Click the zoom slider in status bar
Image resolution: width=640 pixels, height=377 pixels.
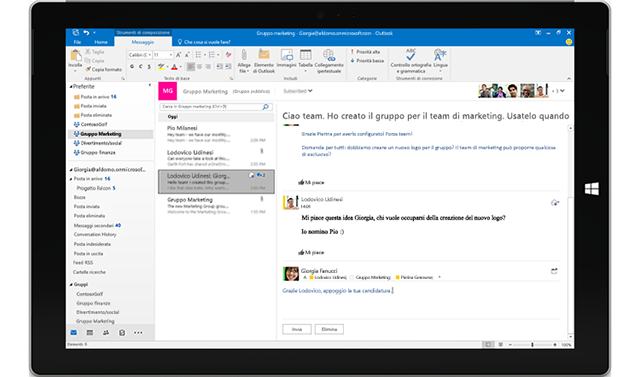tap(532, 345)
